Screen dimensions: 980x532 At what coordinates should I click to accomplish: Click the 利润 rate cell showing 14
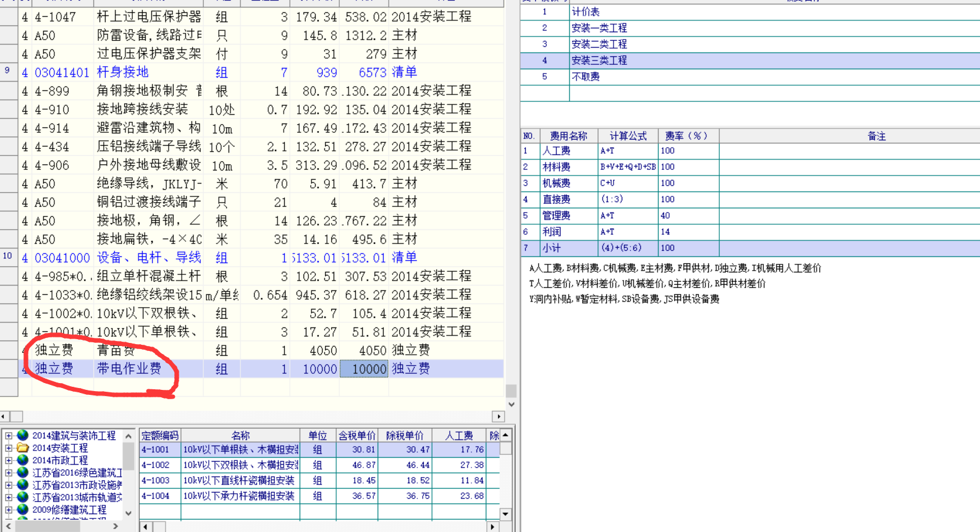click(688, 232)
